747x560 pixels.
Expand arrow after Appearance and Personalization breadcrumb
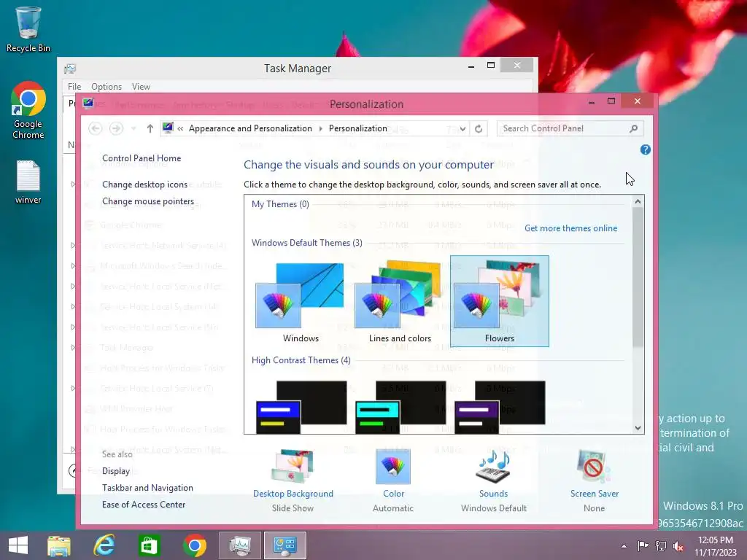(x=320, y=128)
